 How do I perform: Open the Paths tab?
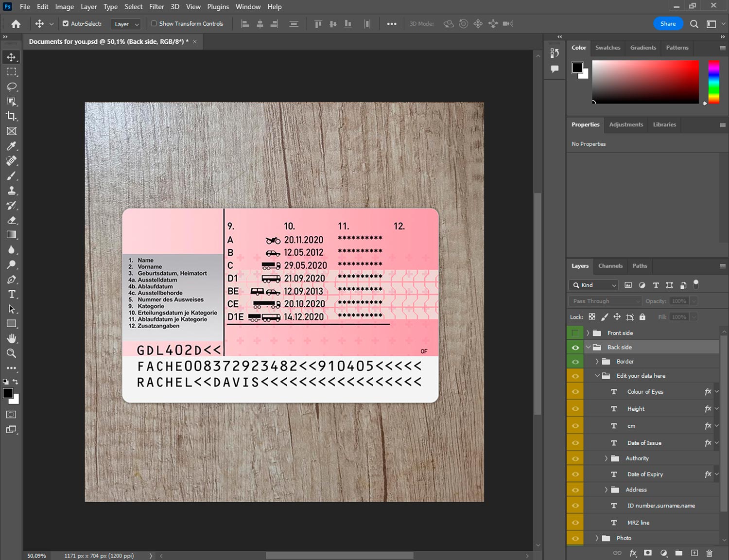tap(640, 266)
